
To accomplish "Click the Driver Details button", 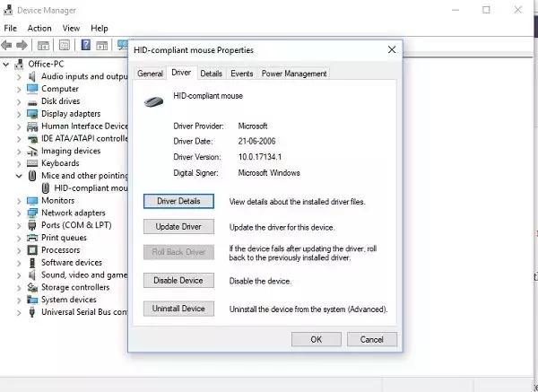I will pyautogui.click(x=178, y=201).
